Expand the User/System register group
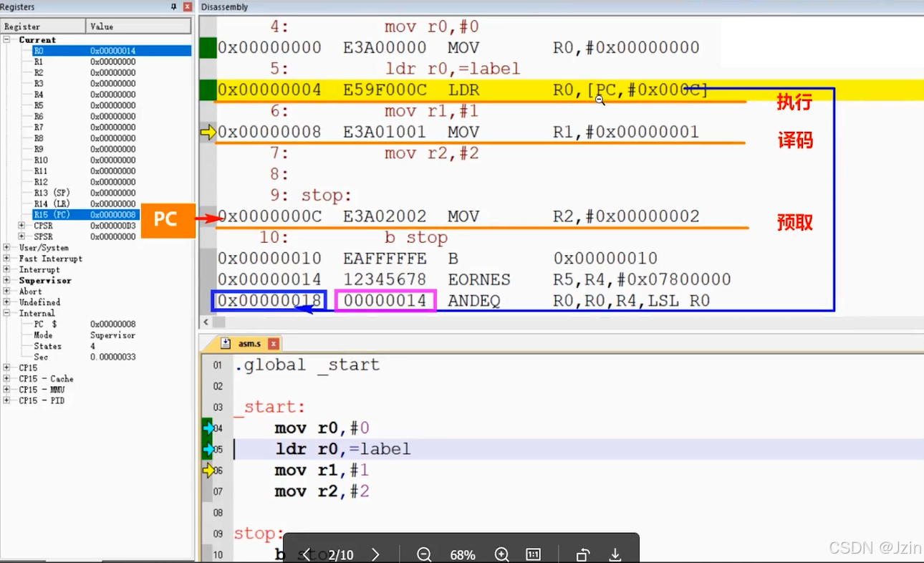The width and height of the screenshot is (924, 563). (x=6, y=247)
